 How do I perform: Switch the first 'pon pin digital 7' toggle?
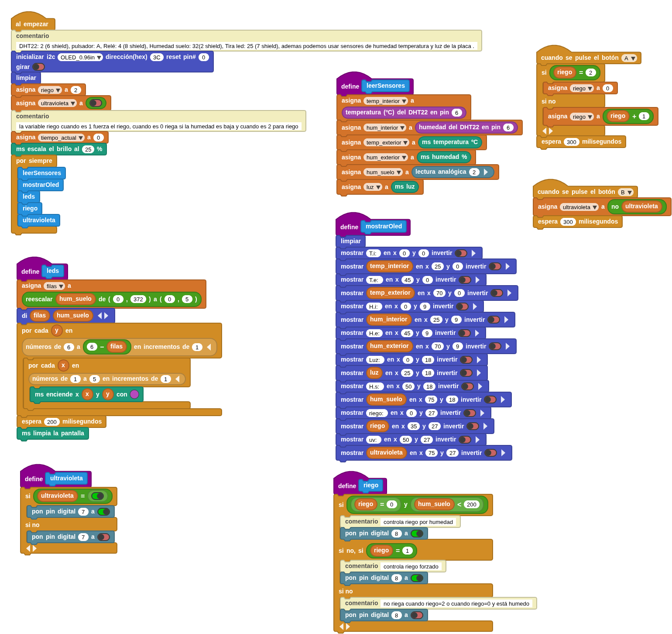(103, 512)
